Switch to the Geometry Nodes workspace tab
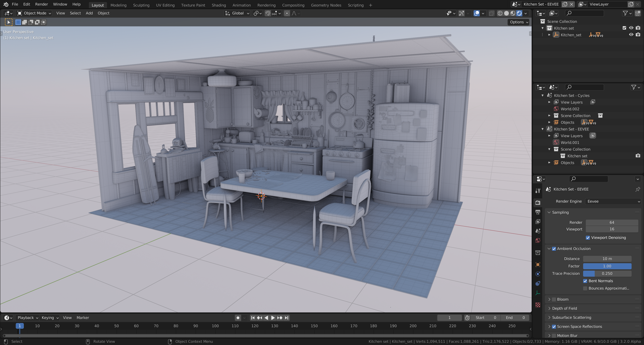Viewport: 644px width, 345px height. (x=326, y=5)
